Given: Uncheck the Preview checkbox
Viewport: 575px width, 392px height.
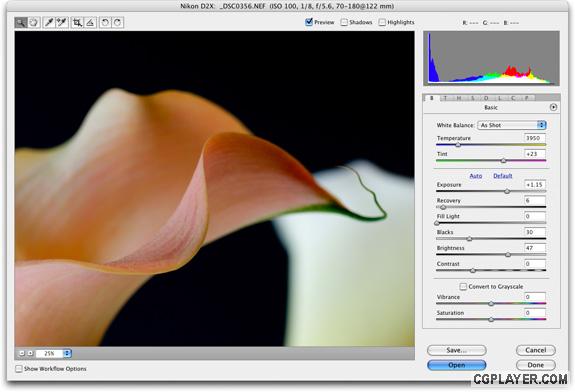Looking at the screenshot, I should (x=309, y=22).
